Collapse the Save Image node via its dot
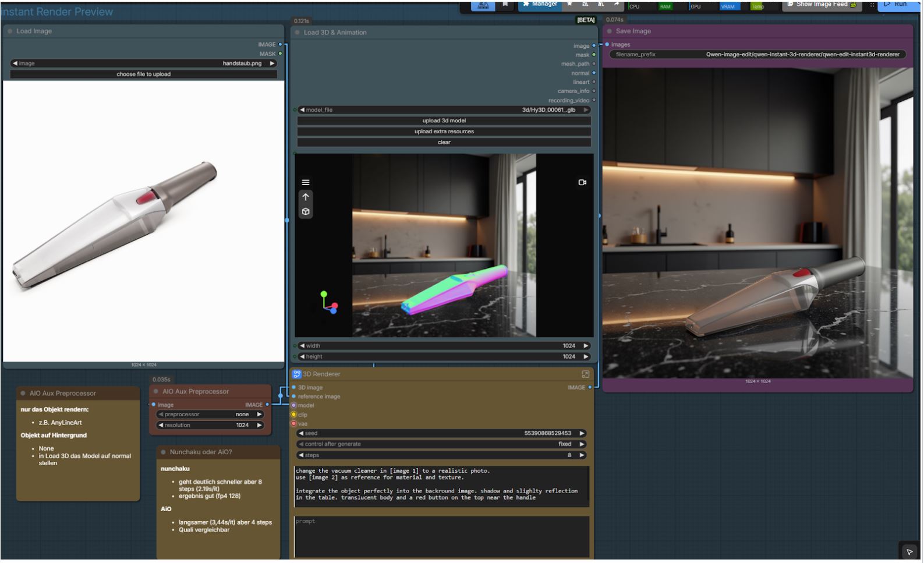This screenshot has width=924, height=563. click(610, 31)
